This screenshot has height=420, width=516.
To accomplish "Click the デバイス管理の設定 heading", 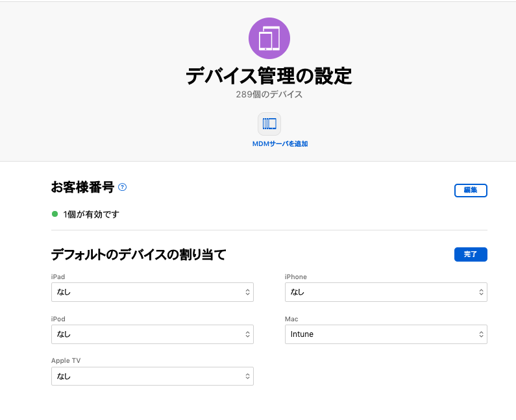I will [269, 76].
